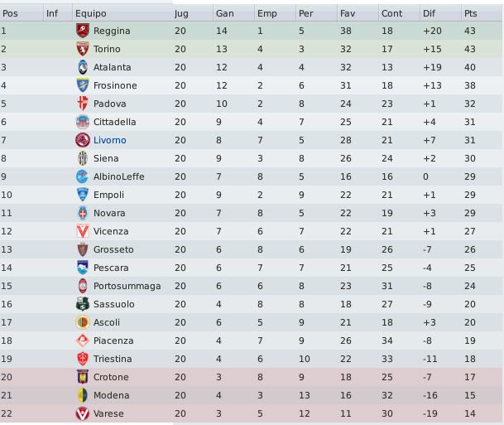Click the Vicenza club crest icon

click(83, 231)
